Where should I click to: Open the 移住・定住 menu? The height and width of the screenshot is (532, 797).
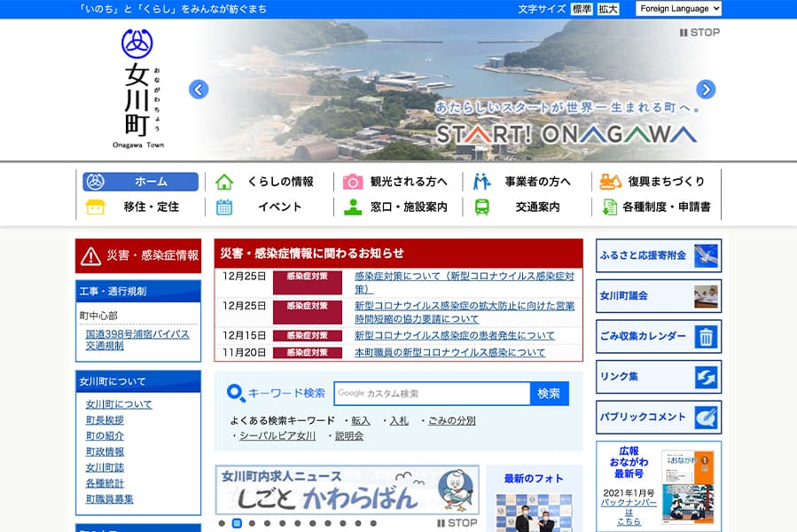141,207
